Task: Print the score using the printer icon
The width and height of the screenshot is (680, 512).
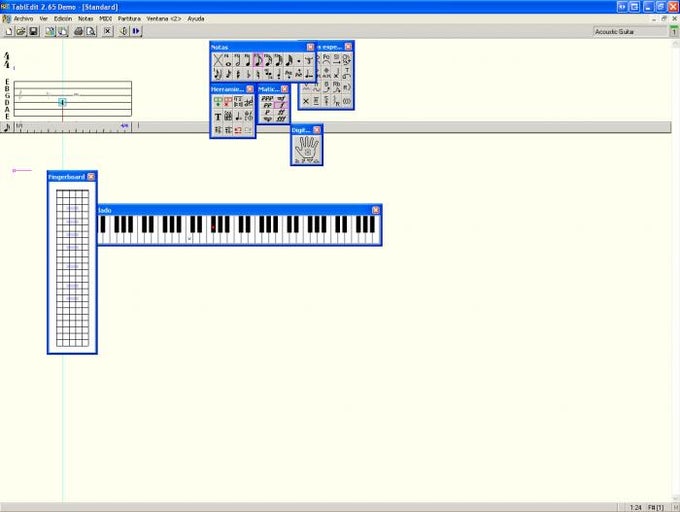Action: (x=78, y=31)
